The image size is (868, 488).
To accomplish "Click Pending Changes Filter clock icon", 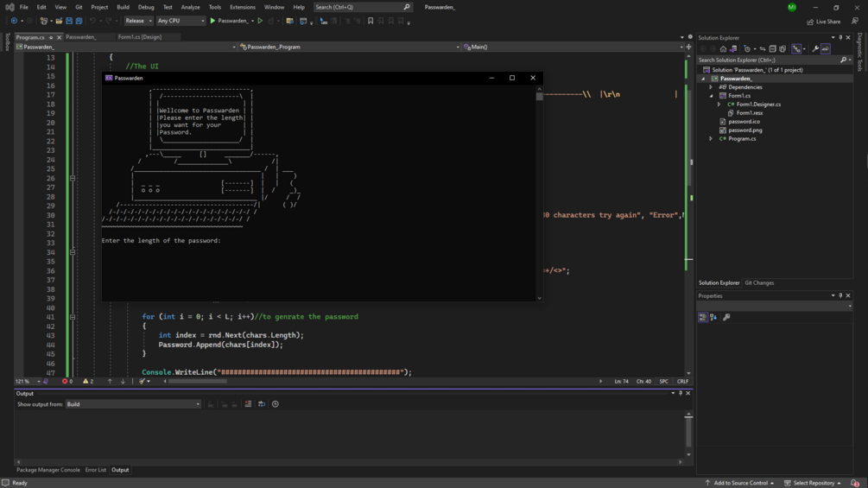I will pos(747,48).
